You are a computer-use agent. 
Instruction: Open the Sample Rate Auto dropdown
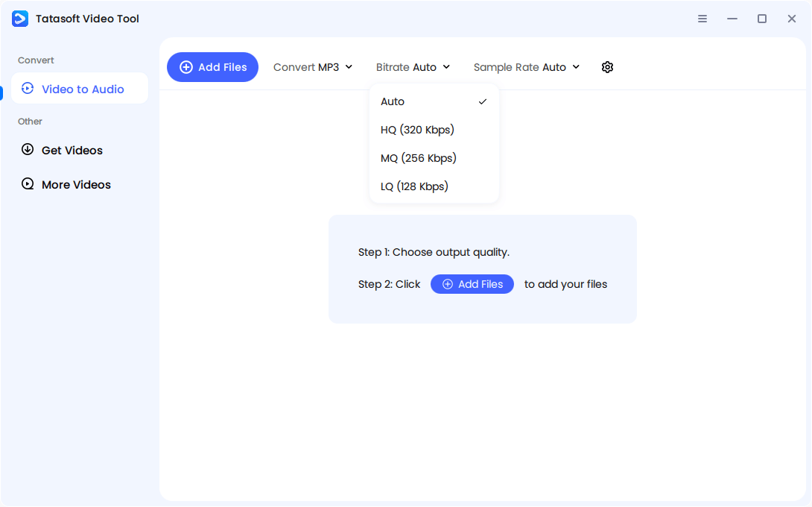click(527, 67)
